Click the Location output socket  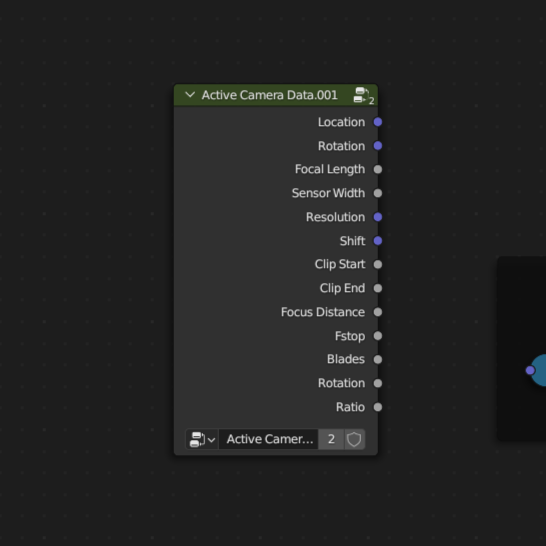coord(378,122)
